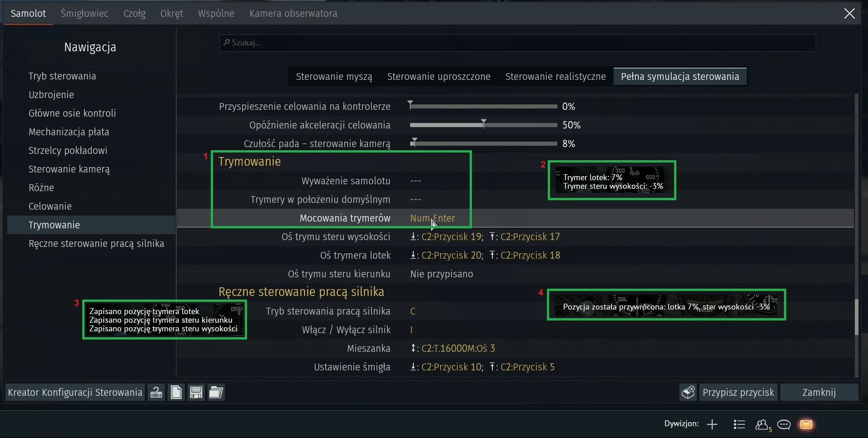Click the Przypisz przycisk button
The width and height of the screenshot is (868, 438).
coord(738,392)
